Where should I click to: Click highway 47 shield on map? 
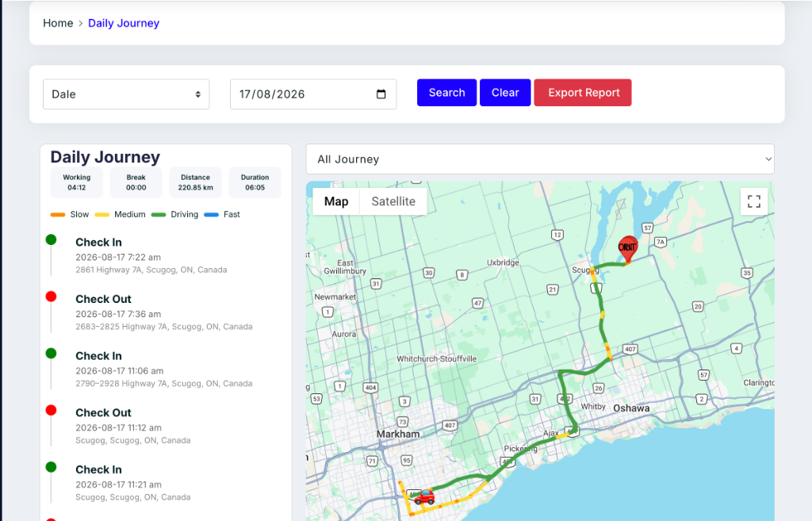pyautogui.click(x=477, y=303)
